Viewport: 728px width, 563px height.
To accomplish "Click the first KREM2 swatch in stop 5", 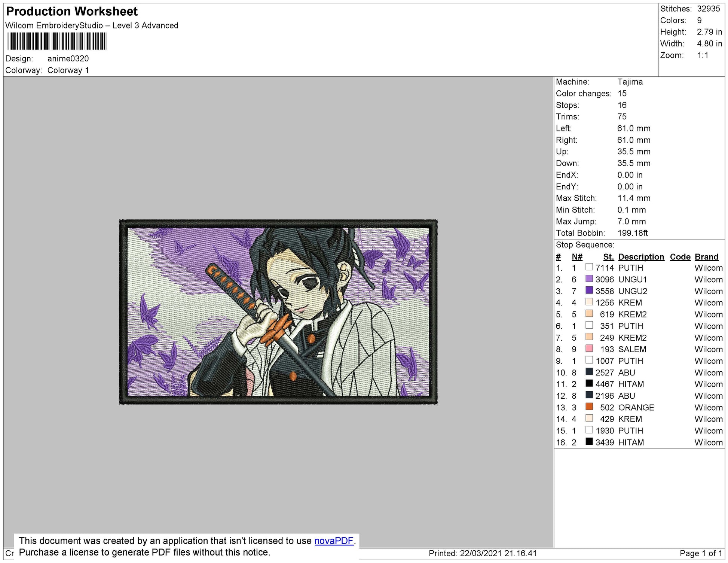I will click(x=589, y=313).
